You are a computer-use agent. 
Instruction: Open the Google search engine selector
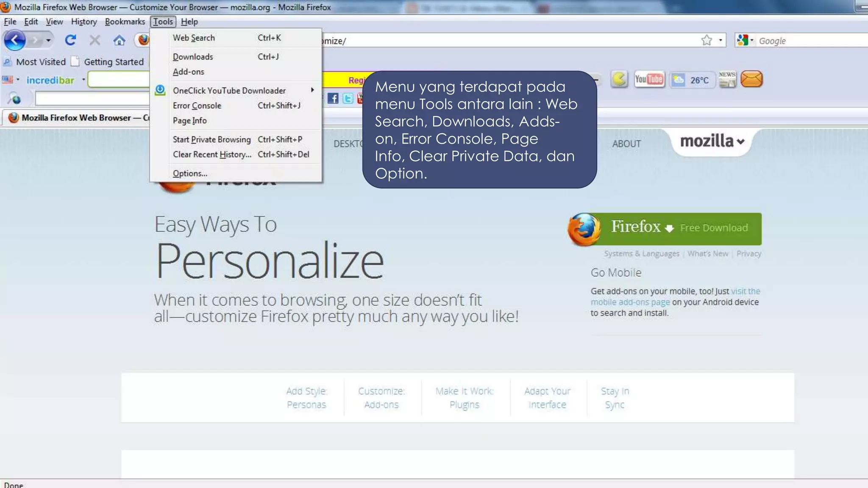(x=746, y=41)
